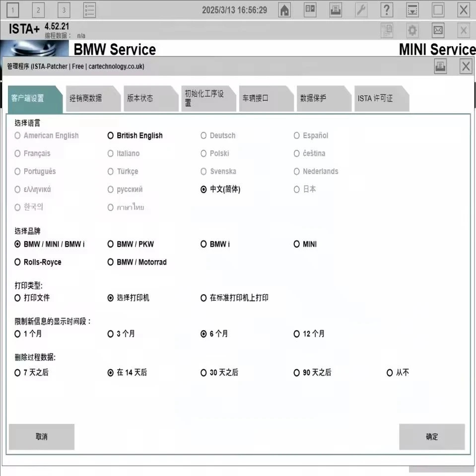Click the 取消 button to cancel

pyautogui.click(x=41, y=437)
